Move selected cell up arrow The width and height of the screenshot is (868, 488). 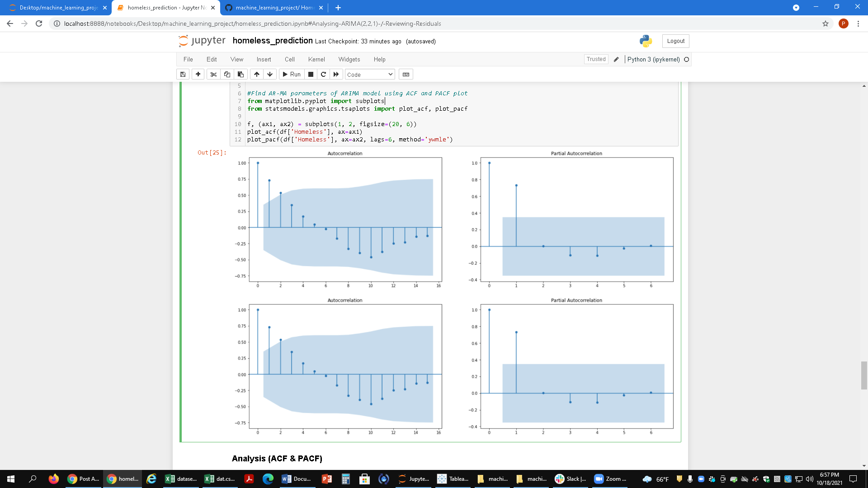(x=257, y=74)
